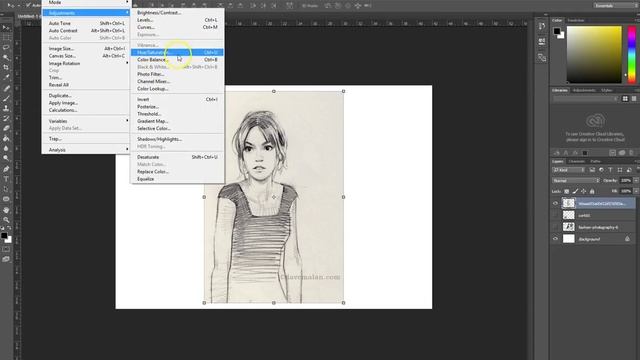Image resolution: width=640 pixels, height=360 pixels.
Task: Click Quick Mask mode icon in toolbar
Action: click(6, 249)
